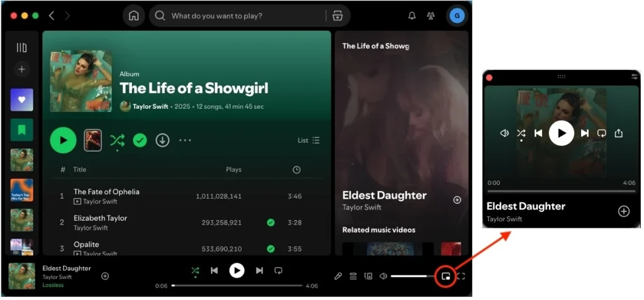Click the large album cover art in header
644x300 pixels.
81,81
